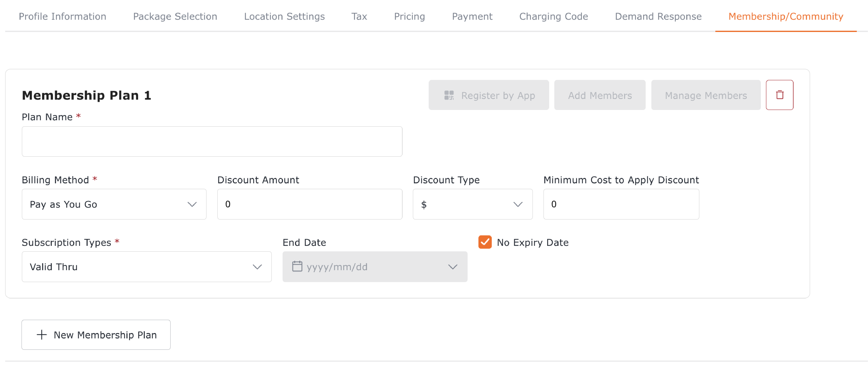View the Demand Response tab
The height and width of the screenshot is (378, 868).
(x=658, y=16)
